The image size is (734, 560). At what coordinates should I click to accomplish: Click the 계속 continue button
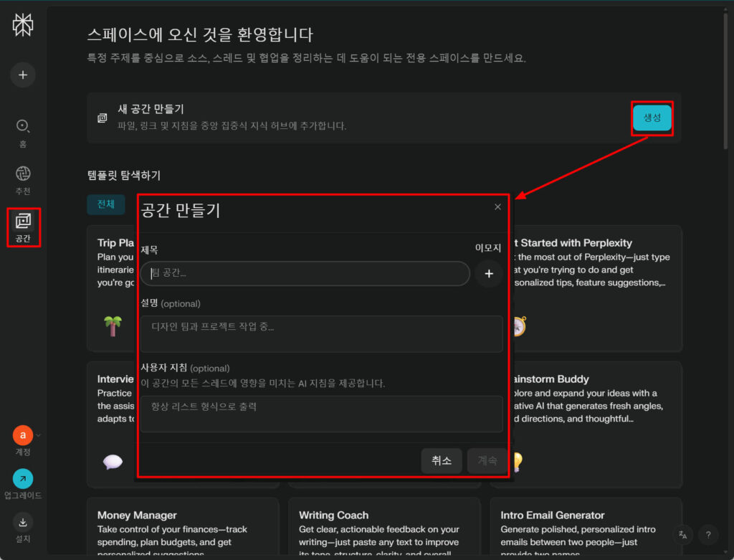487,461
